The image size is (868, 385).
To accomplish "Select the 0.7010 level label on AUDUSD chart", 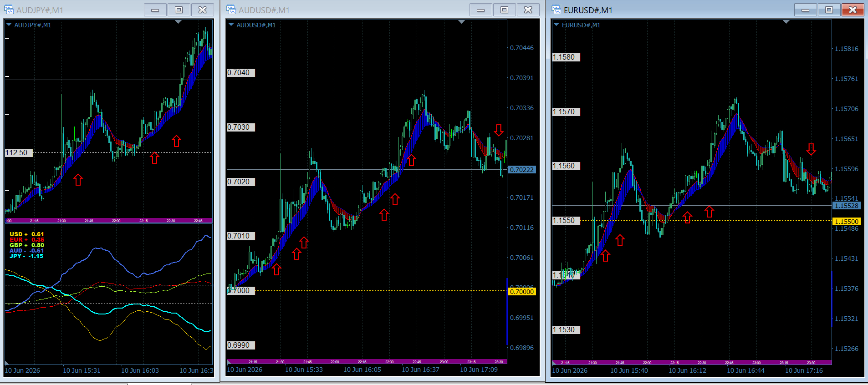I will tap(241, 236).
